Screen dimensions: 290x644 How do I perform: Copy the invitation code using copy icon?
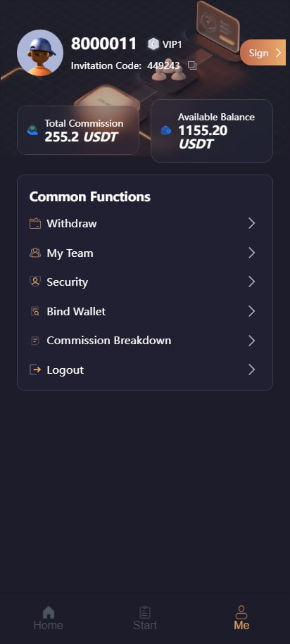point(192,65)
